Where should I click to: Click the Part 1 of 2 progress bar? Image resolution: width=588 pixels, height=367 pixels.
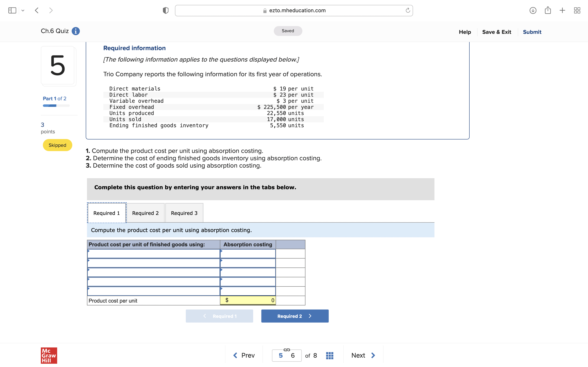56,106
